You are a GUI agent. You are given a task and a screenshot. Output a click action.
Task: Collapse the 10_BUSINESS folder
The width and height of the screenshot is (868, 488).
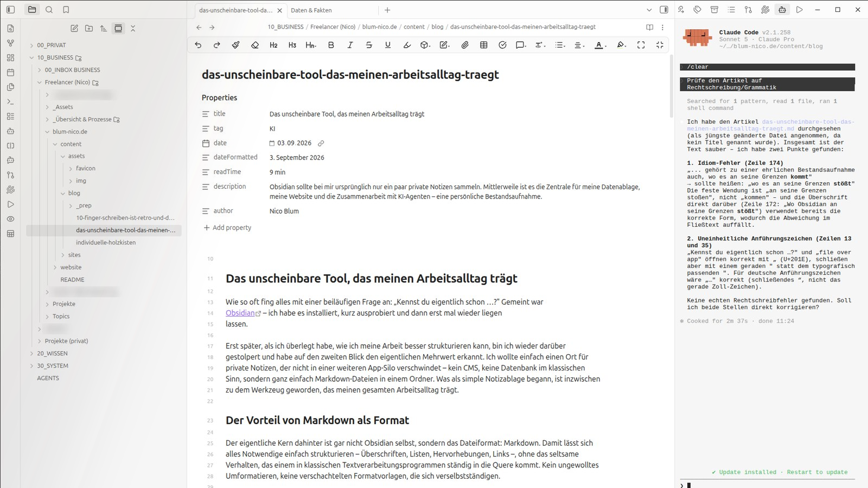[32, 57]
